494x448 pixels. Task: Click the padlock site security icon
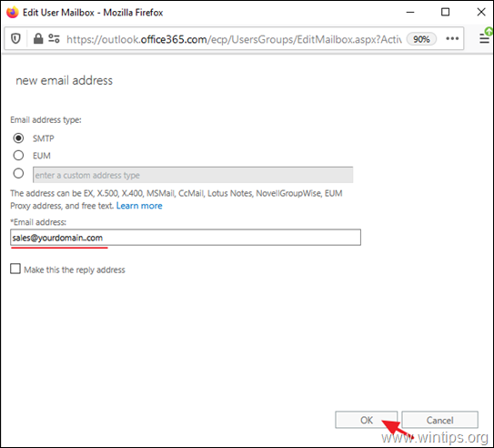point(38,39)
